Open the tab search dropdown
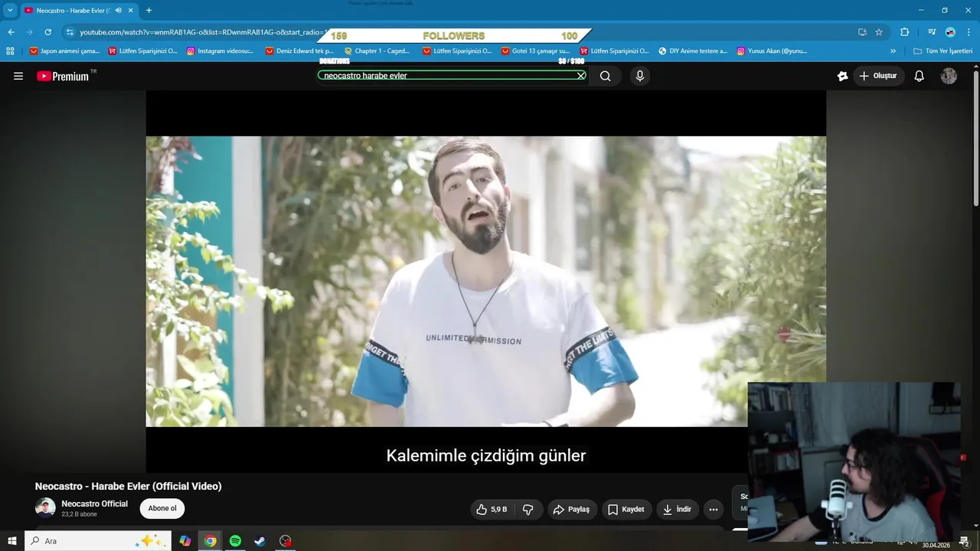980x551 pixels. tap(10, 10)
